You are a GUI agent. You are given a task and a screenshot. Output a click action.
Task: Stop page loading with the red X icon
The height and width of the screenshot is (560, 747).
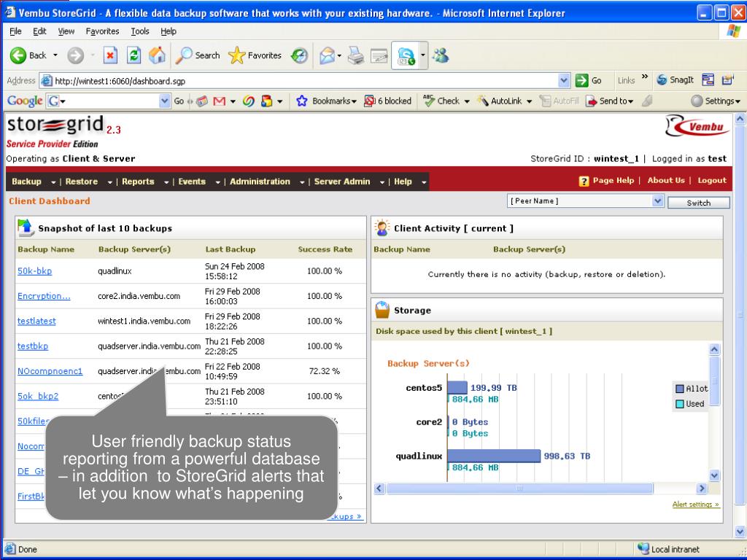point(110,55)
